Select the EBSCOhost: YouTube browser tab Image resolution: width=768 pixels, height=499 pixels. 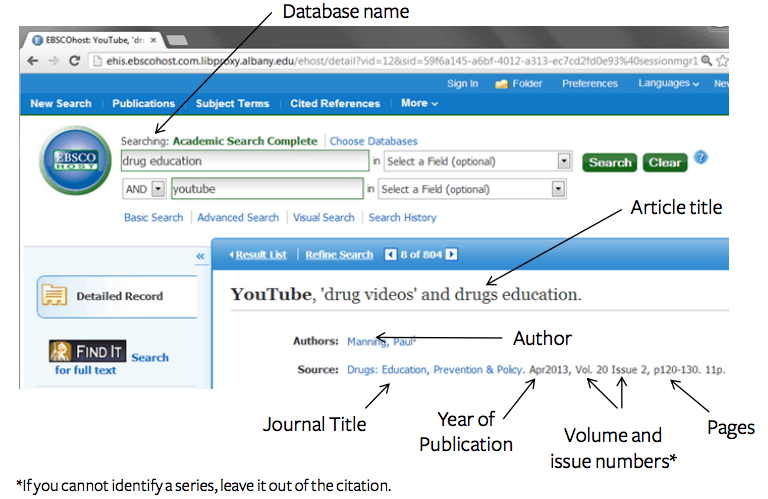tap(94, 40)
